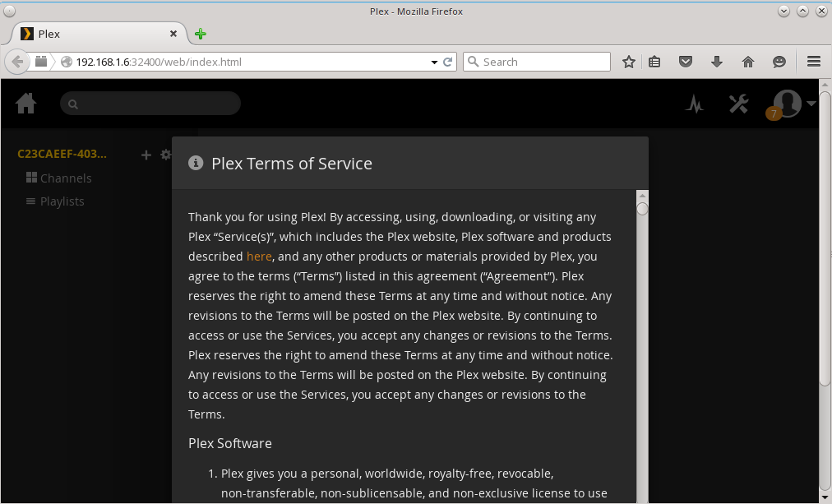Screen dimensions: 832x504
Task: Click the 'Plex Software' section heading
Action: pyautogui.click(x=229, y=443)
